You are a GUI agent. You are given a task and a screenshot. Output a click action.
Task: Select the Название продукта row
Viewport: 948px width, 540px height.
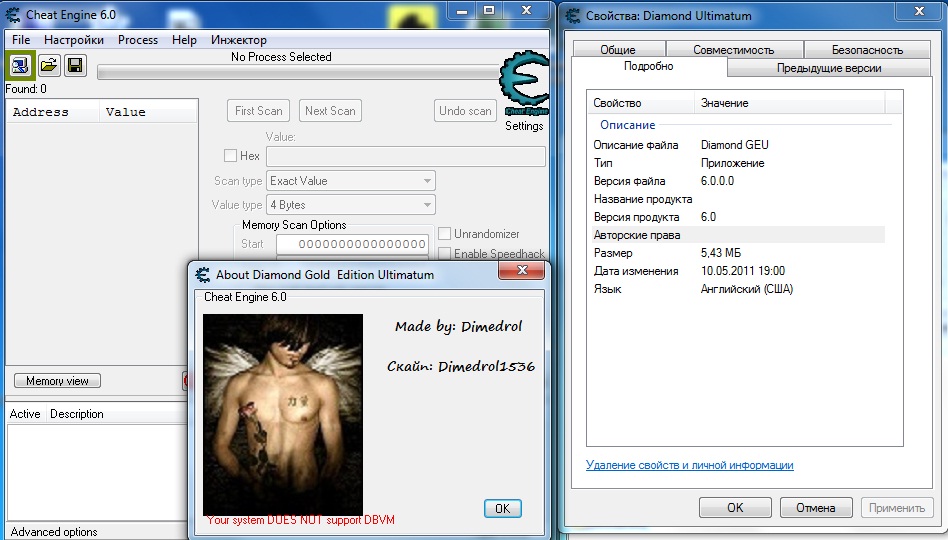coord(737,199)
